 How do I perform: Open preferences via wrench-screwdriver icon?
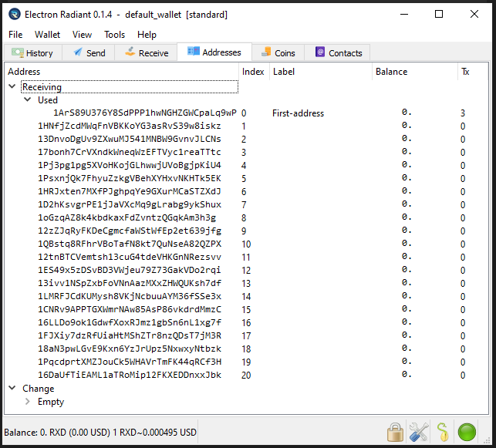click(419, 431)
